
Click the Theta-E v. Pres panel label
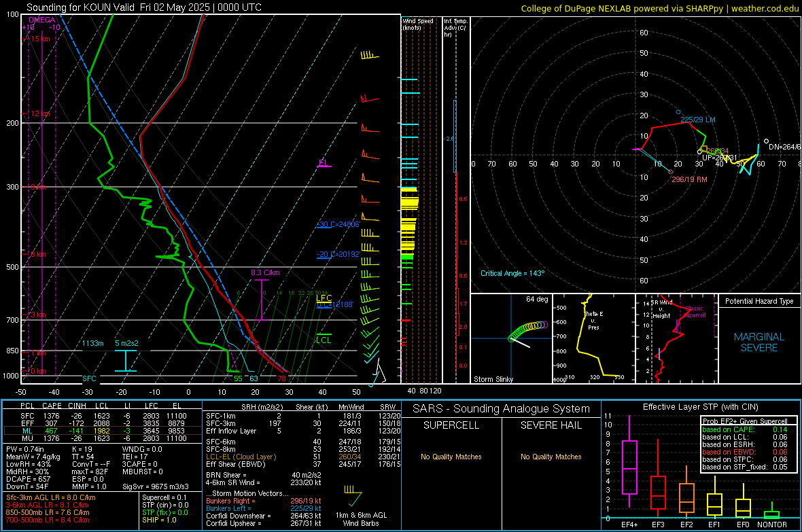tap(594, 320)
